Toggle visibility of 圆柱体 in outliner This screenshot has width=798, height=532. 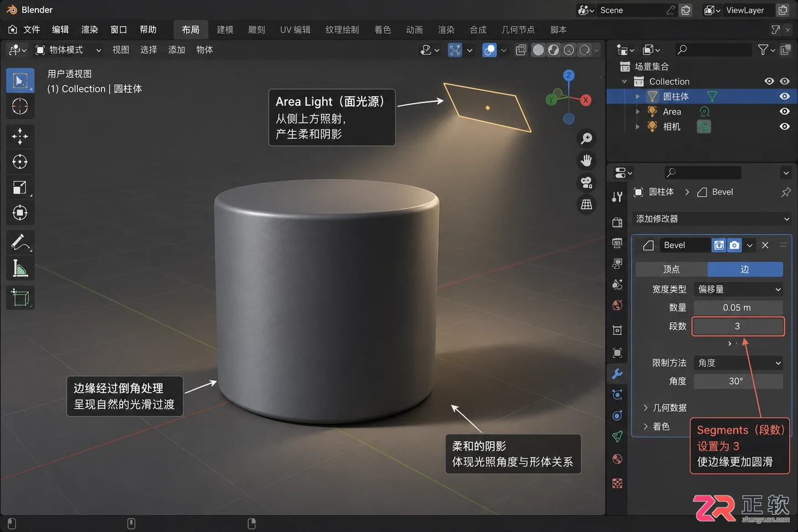pyautogui.click(x=785, y=96)
